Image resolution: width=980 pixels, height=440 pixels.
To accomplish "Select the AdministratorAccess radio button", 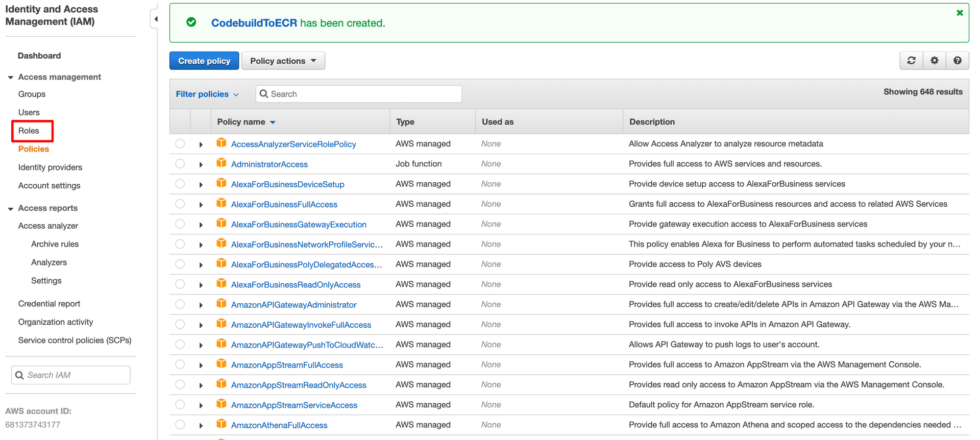I will [x=180, y=164].
